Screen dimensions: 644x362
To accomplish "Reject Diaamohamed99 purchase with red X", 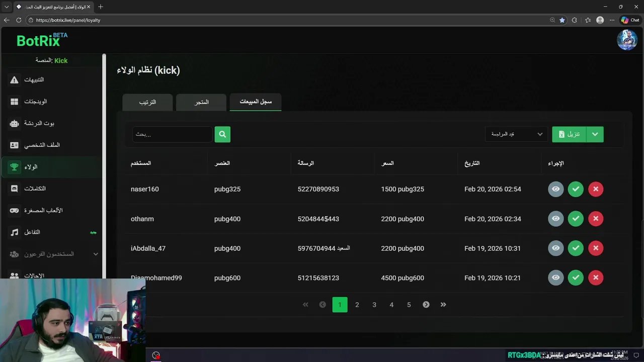I will [596, 278].
